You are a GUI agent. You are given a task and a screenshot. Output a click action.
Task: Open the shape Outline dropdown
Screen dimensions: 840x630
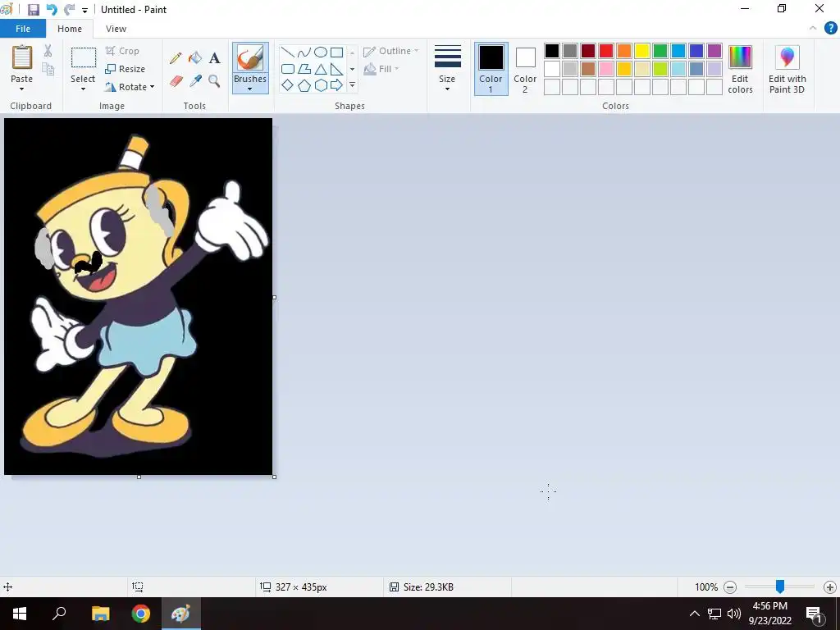pyautogui.click(x=391, y=51)
